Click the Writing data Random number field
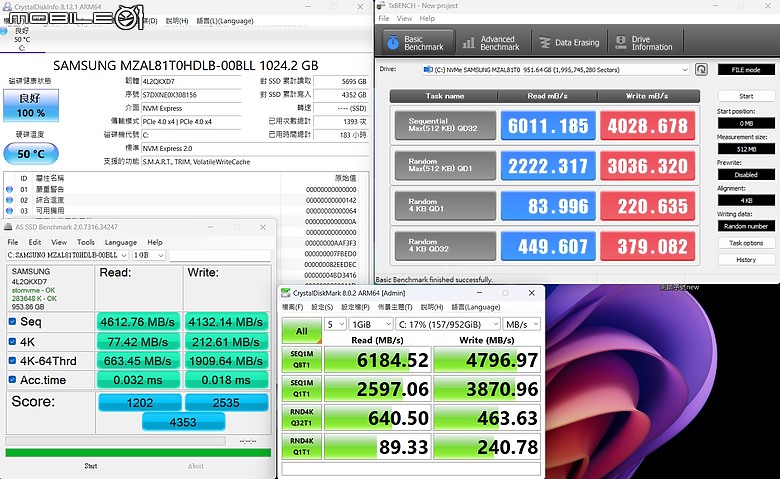This screenshot has height=479, width=780. (x=746, y=226)
